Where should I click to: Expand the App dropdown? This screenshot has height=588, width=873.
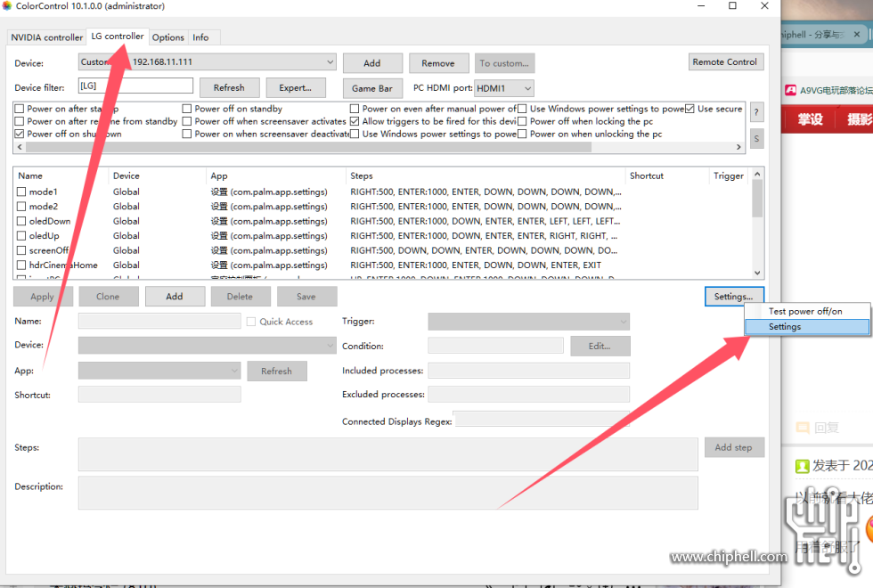[x=159, y=371]
